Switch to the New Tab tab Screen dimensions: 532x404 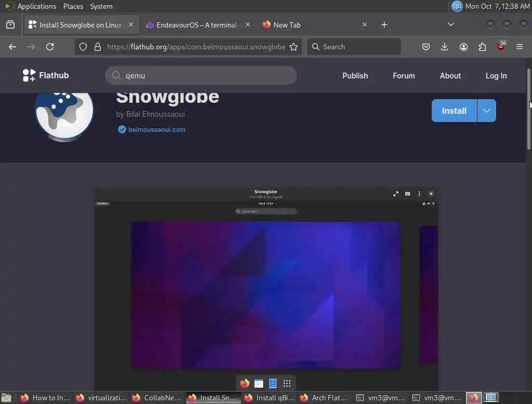coord(315,25)
